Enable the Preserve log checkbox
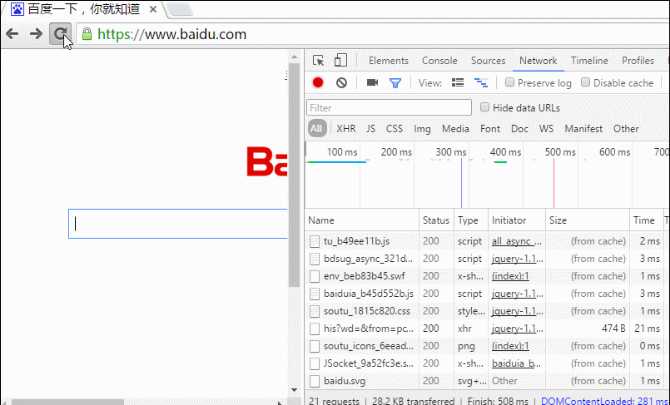670x405 pixels. [x=509, y=82]
